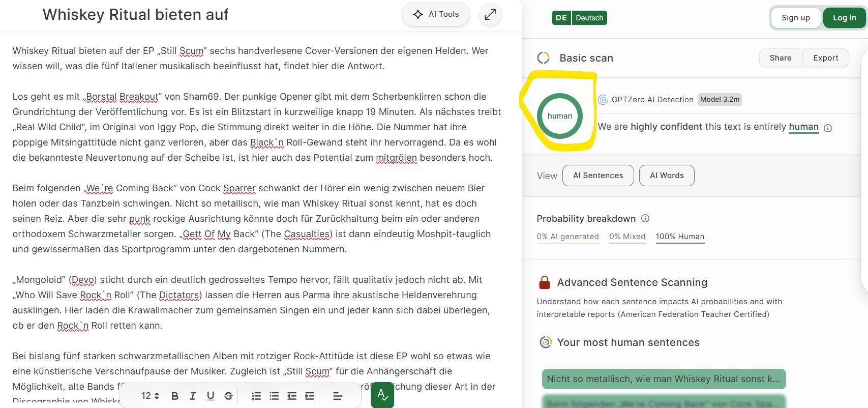
Task: Click the green spell check button
Action: (382, 395)
